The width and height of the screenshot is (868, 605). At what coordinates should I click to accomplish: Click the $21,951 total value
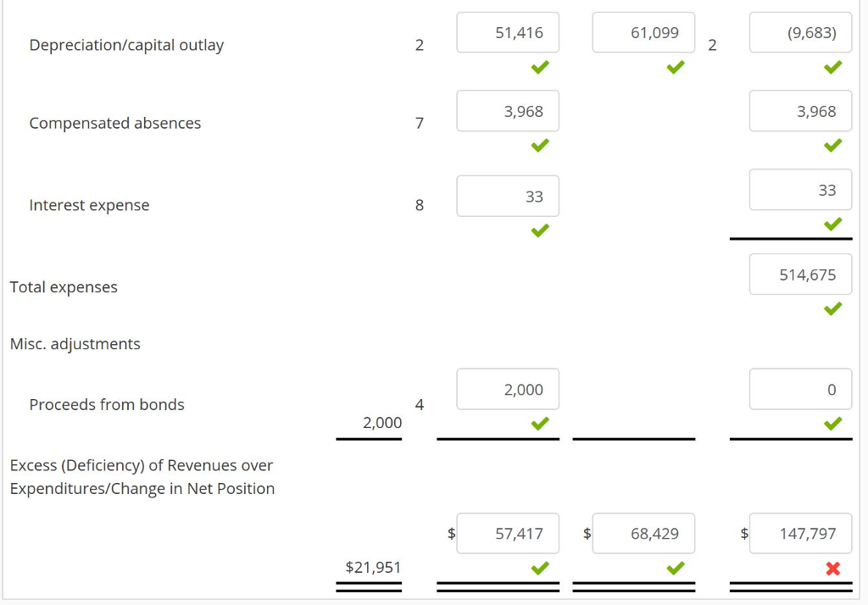[373, 567]
